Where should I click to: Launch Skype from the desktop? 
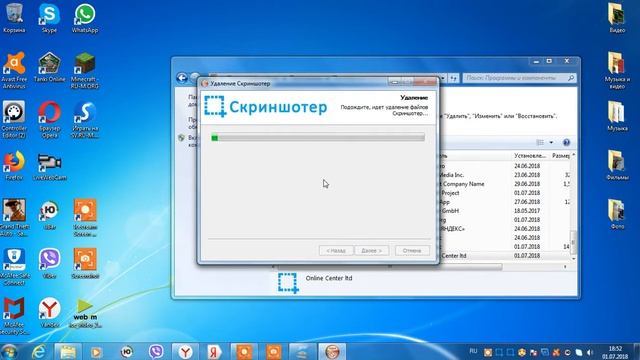point(49,18)
